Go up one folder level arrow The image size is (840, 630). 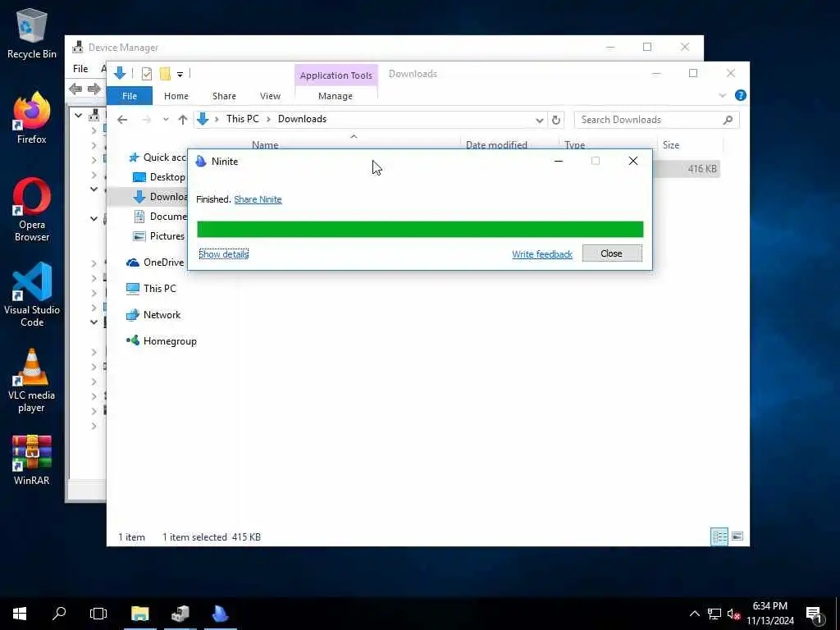click(x=183, y=120)
